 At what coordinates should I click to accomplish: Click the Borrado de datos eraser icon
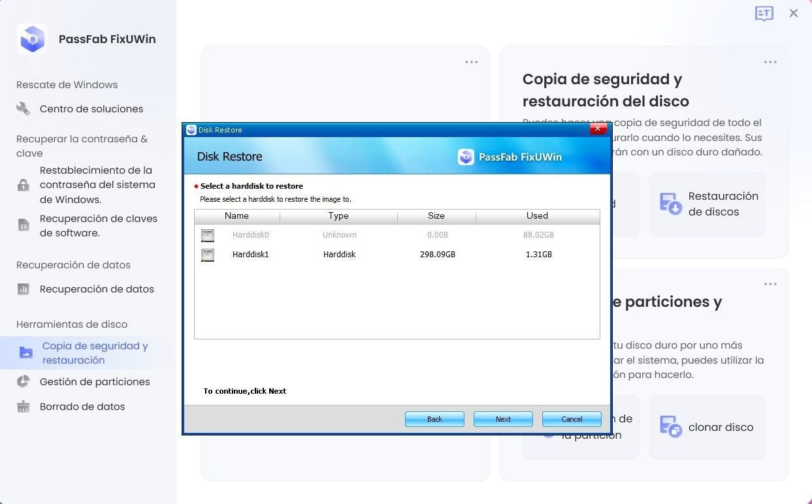point(23,406)
